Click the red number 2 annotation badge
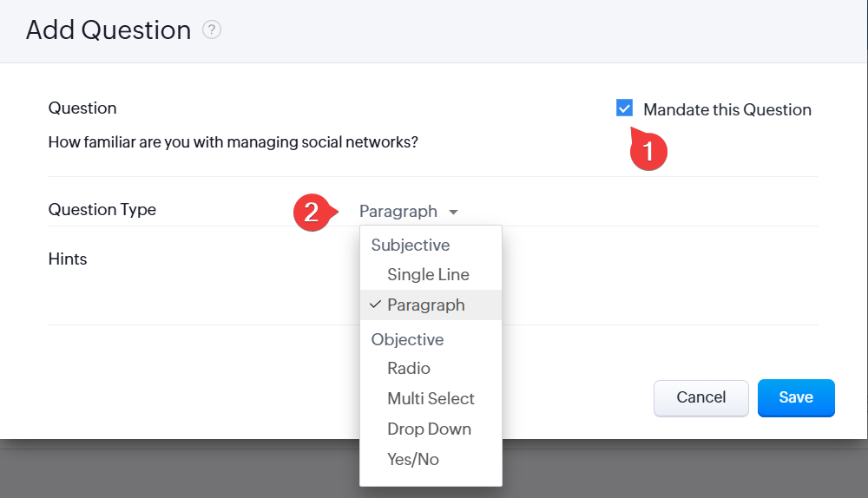 coord(312,212)
